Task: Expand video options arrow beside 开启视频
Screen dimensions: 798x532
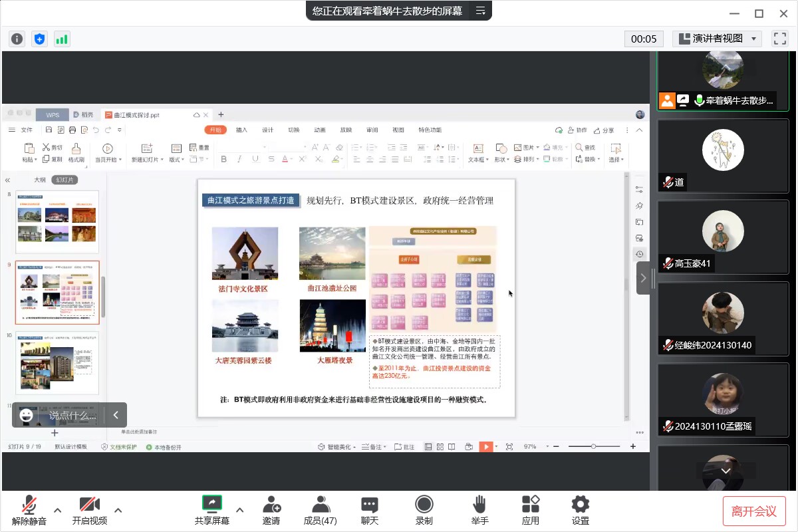Action: 118,510
